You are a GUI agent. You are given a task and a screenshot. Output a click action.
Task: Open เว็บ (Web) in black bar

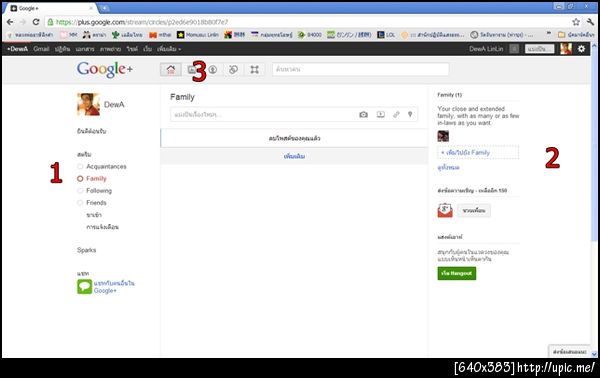[147, 49]
